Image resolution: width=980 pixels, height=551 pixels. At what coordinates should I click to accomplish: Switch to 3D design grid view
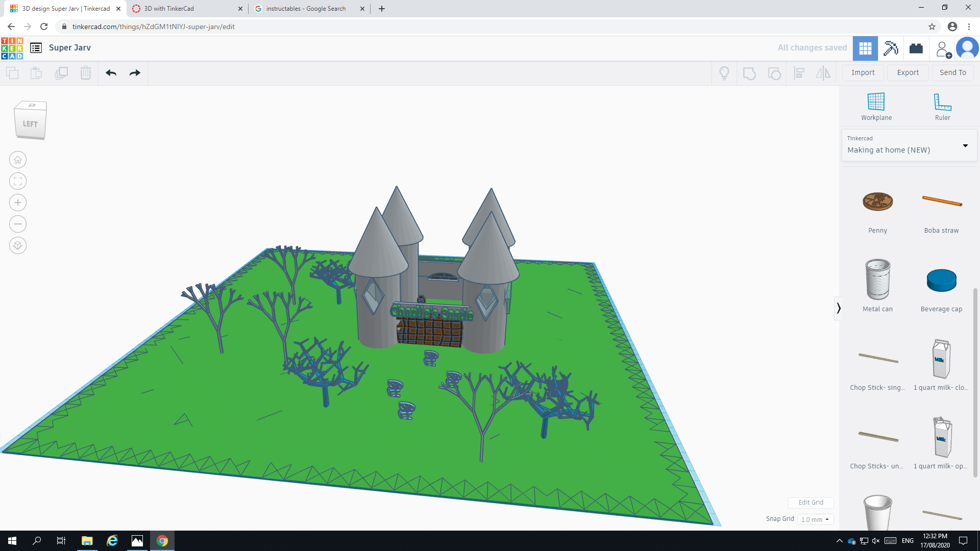tap(865, 48)
